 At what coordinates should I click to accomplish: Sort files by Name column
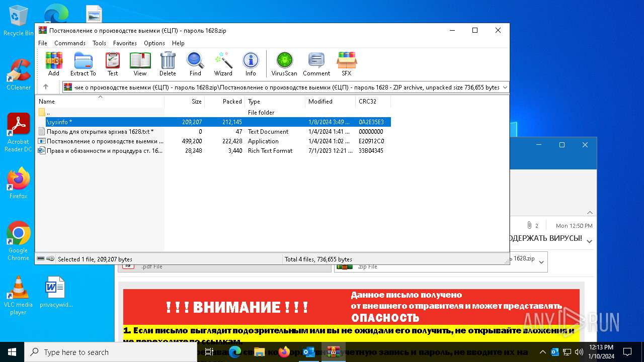tap(100, 102)
